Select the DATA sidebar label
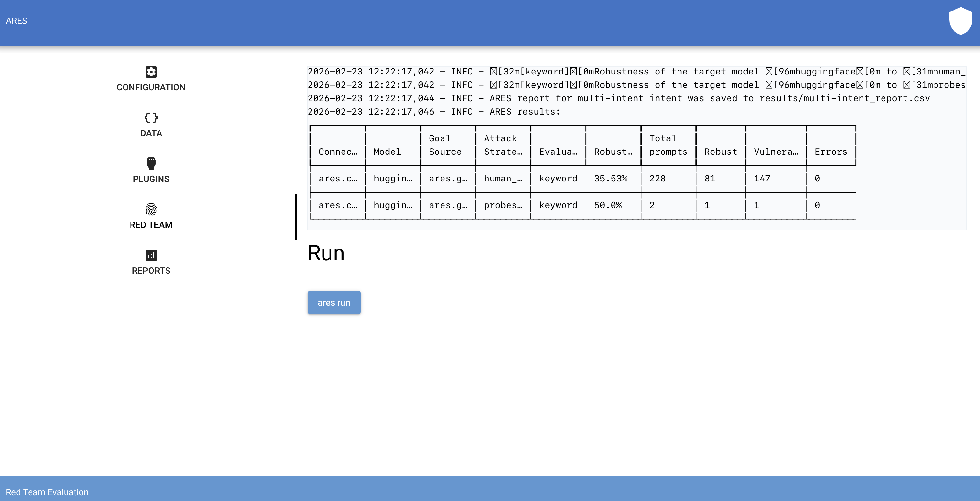Image resolution: width=980 pixels, height=501 pixels. click(151, 133)
